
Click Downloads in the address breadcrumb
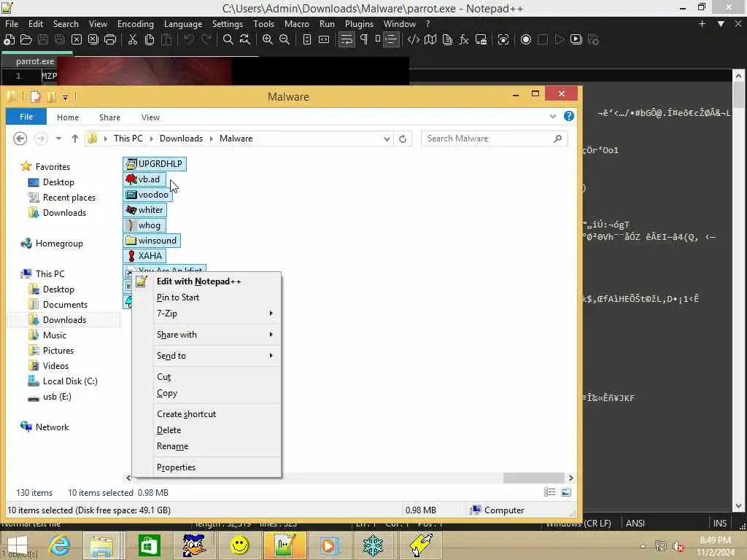(x=181, y=139)
